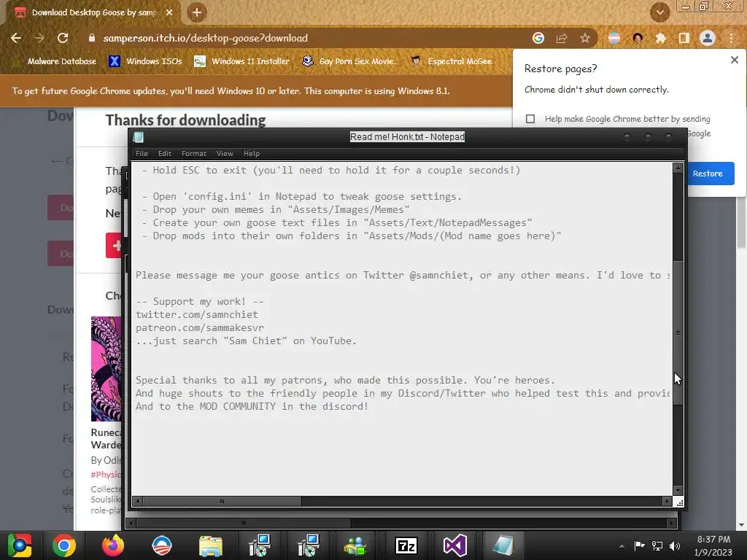Open the Extensions puzzle piece icon
This screenshot has height=560, width=747.
pos(661,38)
